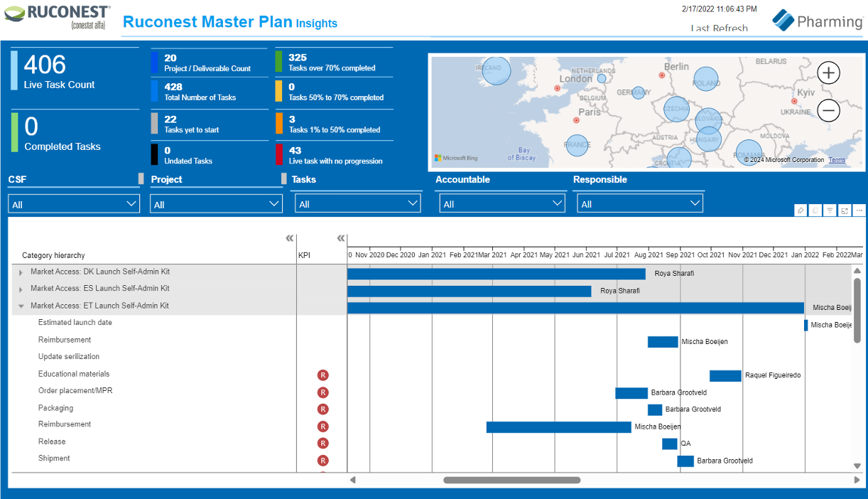The height and width of the screenshot is (499, 868).
Task: Select the Romania bubble on the map
Action: click(x=749, y=154)
